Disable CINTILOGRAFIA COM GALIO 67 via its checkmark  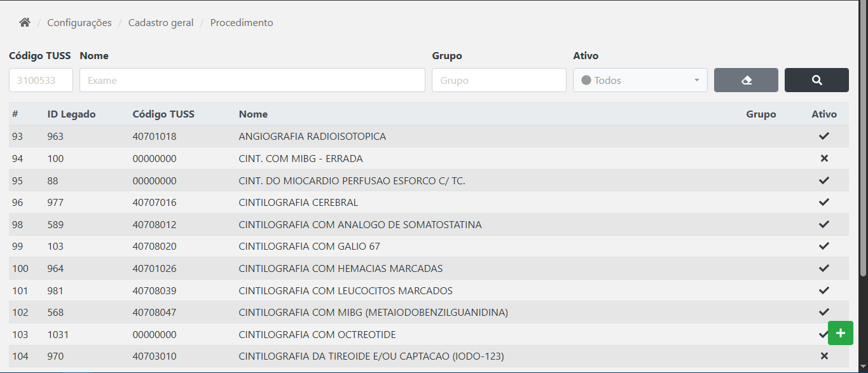tap(824, 246)
